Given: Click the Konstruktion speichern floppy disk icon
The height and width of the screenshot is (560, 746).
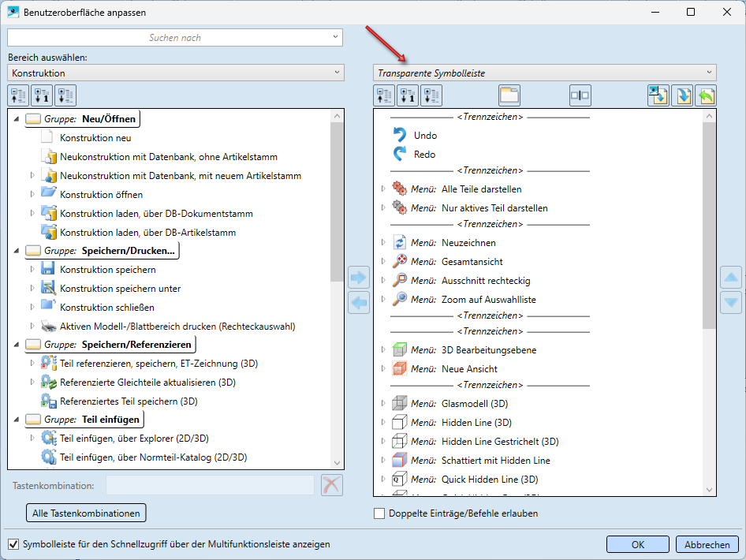Looking at the screenshot, I should tap(48, 269).
